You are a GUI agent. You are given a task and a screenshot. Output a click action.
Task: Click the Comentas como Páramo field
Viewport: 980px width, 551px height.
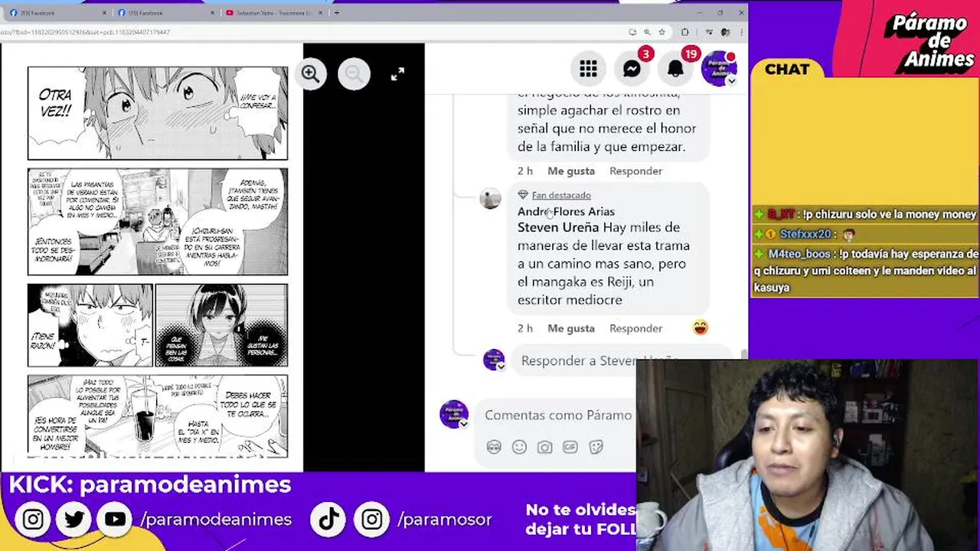[x=558, y=415]
